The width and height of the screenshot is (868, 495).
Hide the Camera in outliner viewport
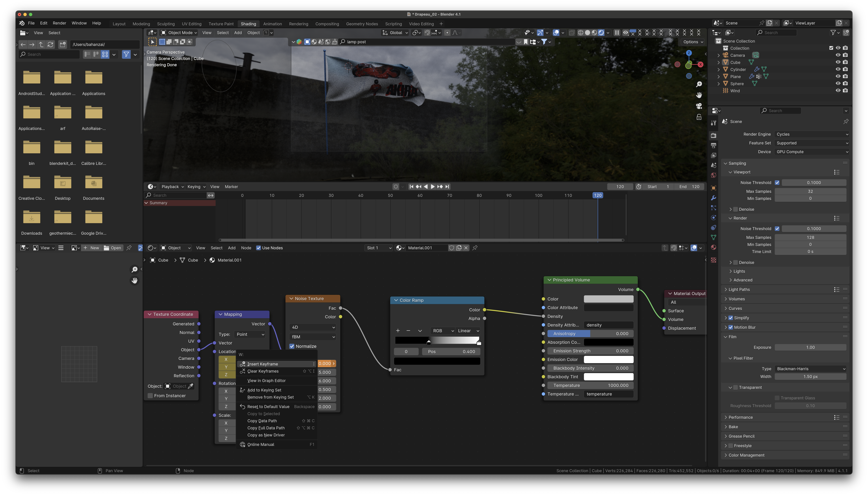coord(838,55)
